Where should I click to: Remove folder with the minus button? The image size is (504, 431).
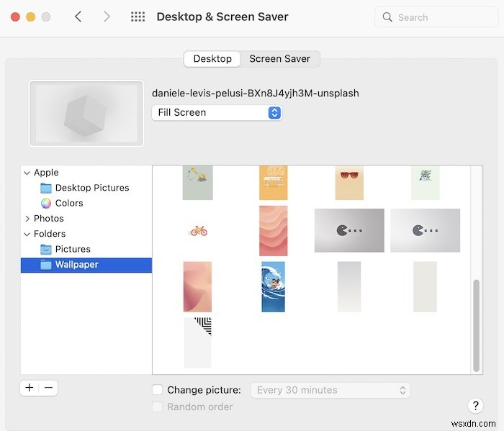tap(48, 388)
